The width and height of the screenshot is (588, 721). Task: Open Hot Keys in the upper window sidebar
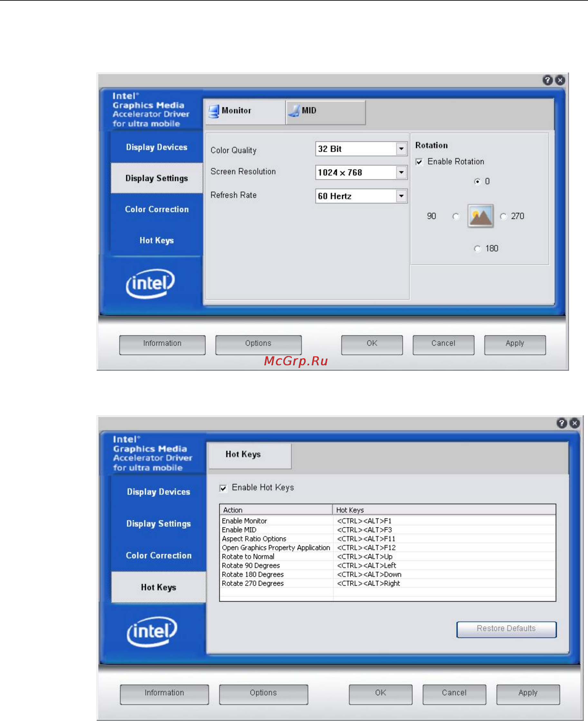click(156, 240)
